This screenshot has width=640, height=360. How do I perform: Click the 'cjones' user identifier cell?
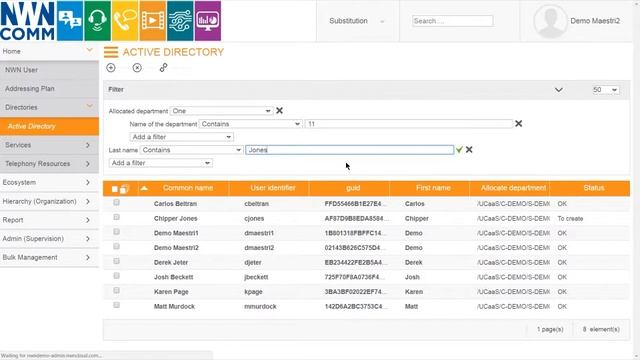(254, 219)
